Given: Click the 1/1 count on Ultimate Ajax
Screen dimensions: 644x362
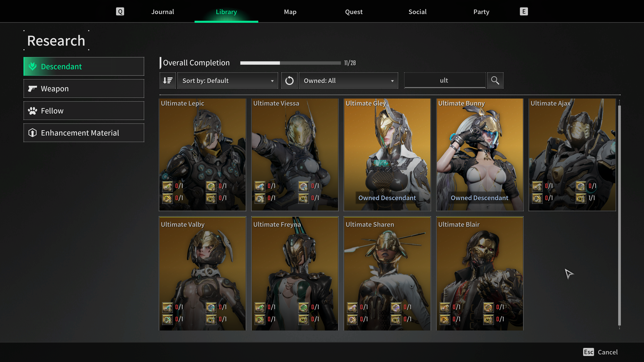Looking at the screenshot, I should click(592, 198).
